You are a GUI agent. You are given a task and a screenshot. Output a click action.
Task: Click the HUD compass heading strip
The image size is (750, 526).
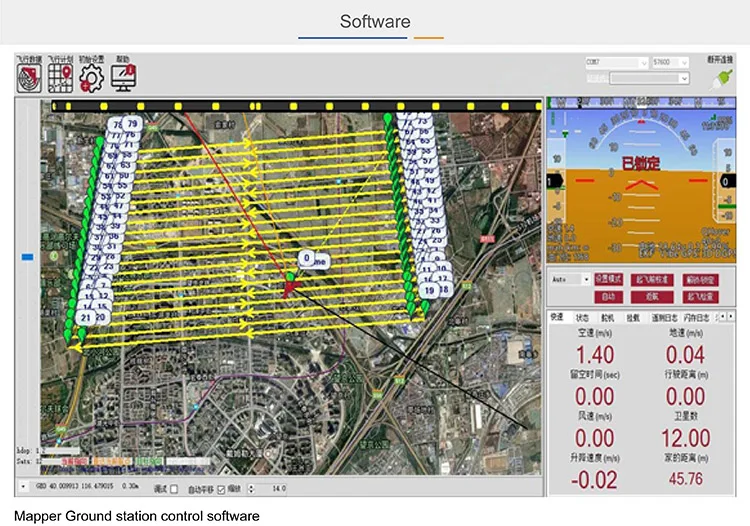click(x=641, y=102)
